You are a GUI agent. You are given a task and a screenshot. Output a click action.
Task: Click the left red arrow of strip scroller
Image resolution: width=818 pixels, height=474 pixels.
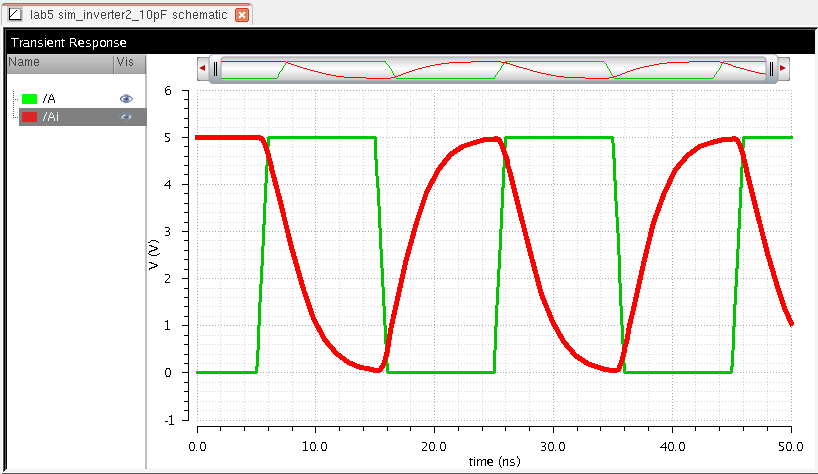(x=203, y=68)
